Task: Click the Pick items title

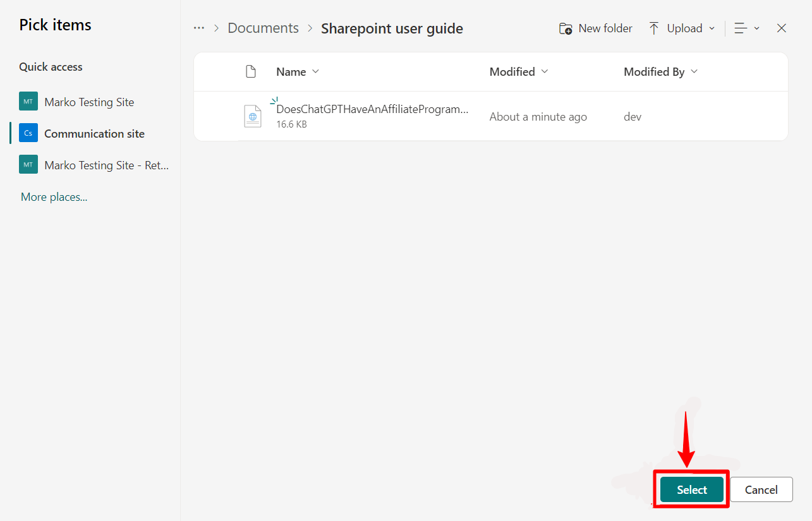Action: [x=55, y=25]
